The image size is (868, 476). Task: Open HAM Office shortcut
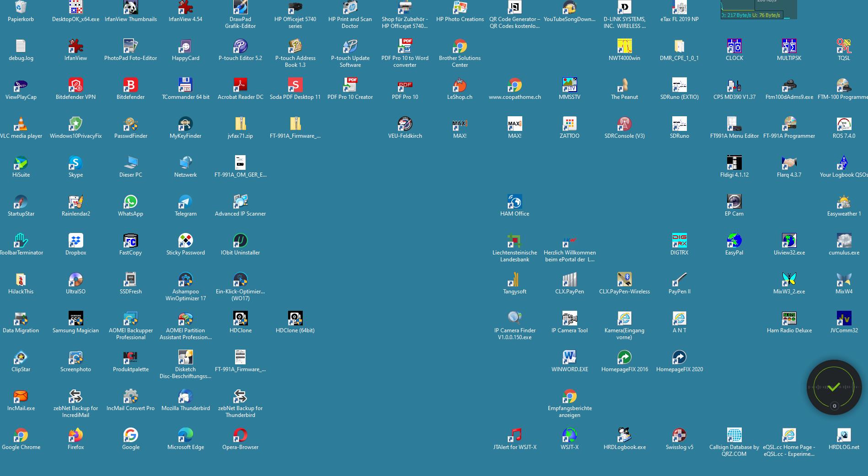point(515,202)
